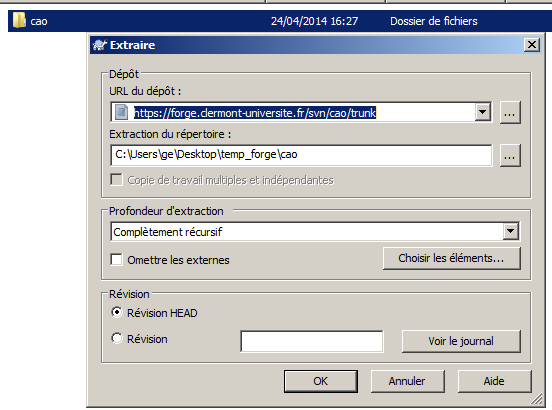Click the resize grip at dialog corner

(537, 399)
